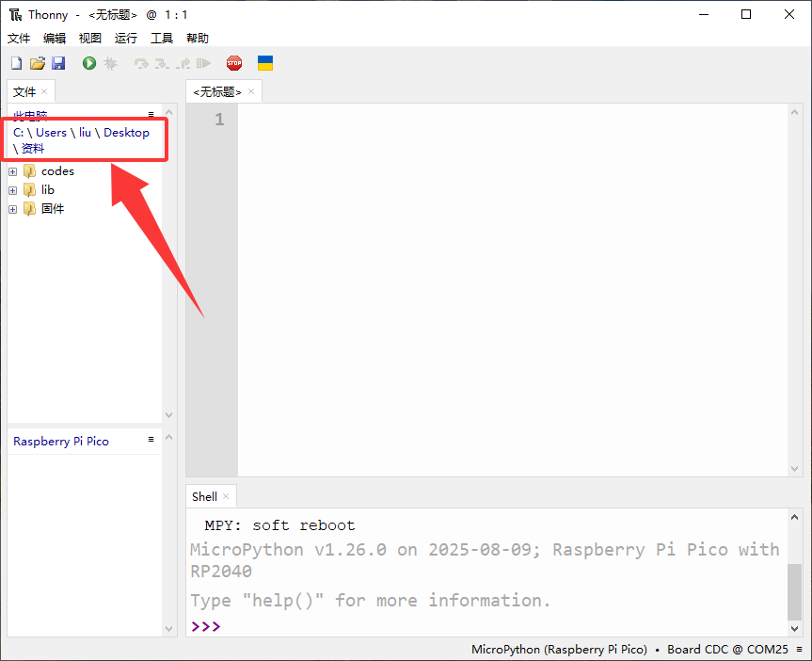The image size is (812, 661).
Task: Close the 文件 panel tab
Action: 44,91
